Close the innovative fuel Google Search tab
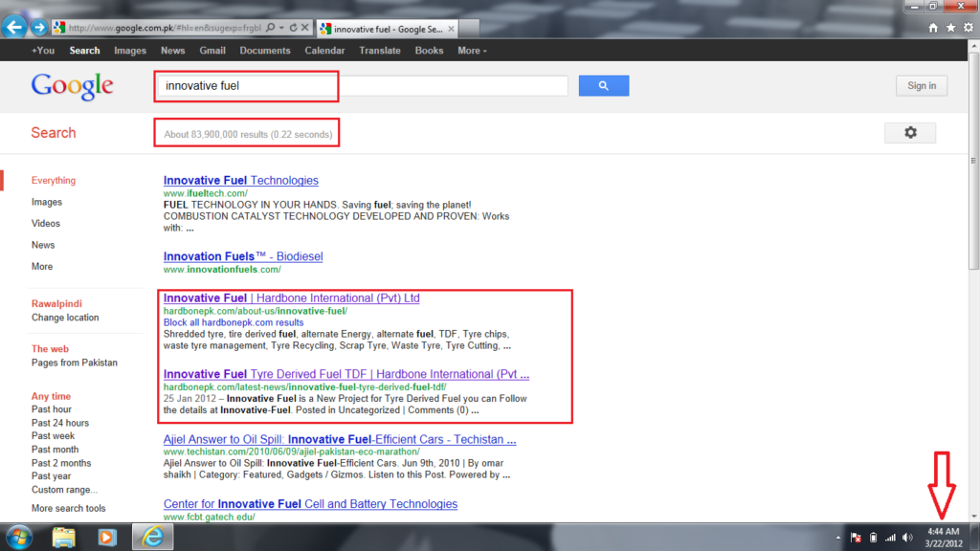Image resolution: width=980 pixels, height=551 pixels. point(451,29)
